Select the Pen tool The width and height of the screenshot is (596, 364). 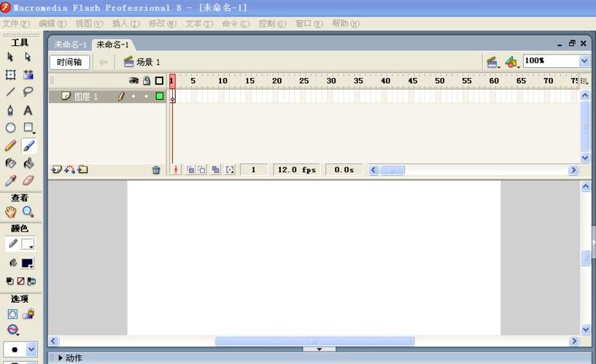(x=10, y=110)
